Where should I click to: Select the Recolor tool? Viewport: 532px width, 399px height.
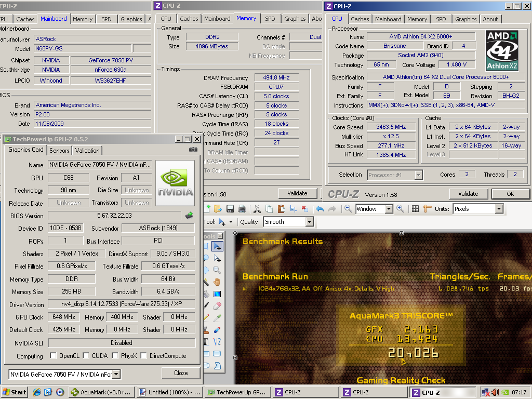[217, 329]
